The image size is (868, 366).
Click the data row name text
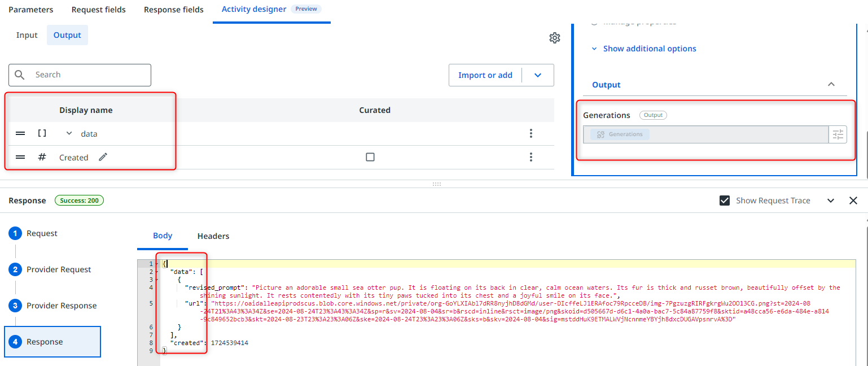click(89, 134)
